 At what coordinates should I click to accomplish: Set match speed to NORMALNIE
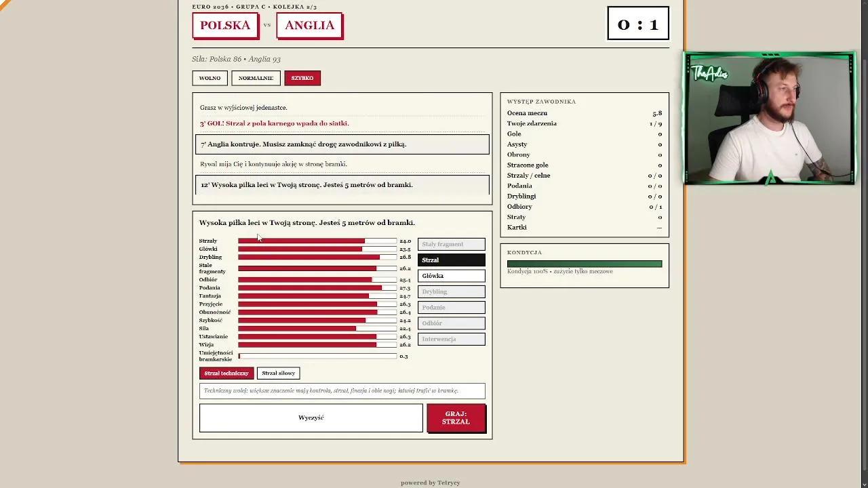click(256, 78)
